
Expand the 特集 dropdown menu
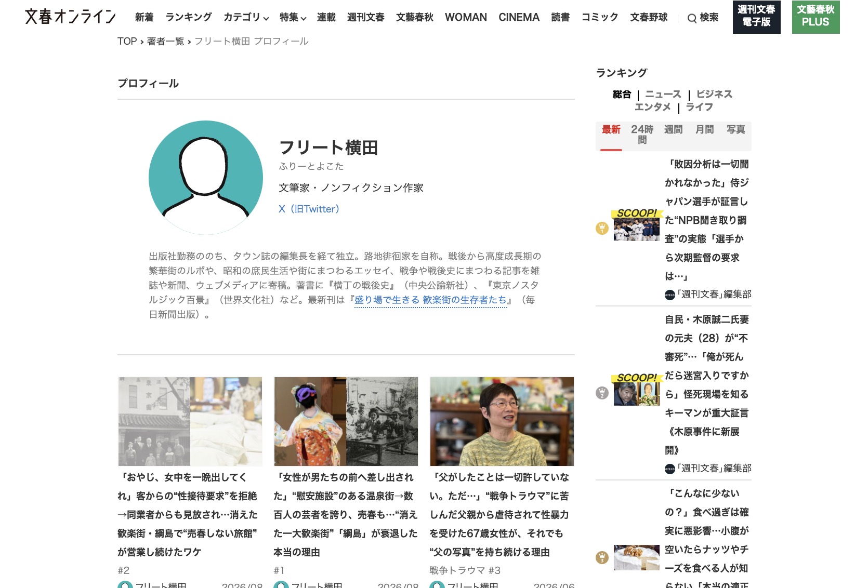(293, 17)
